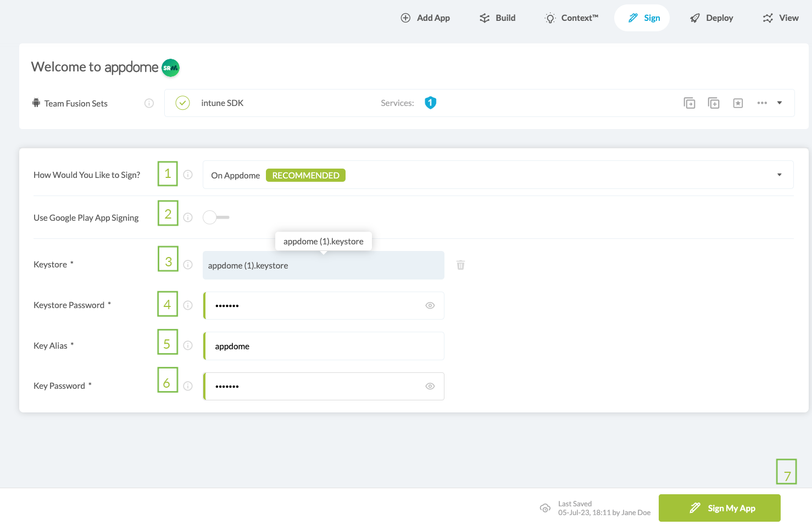Click the Android icon beside Team Fusion Sets
Viewport: 812px width, 525px height.
[x=36, y=103]
